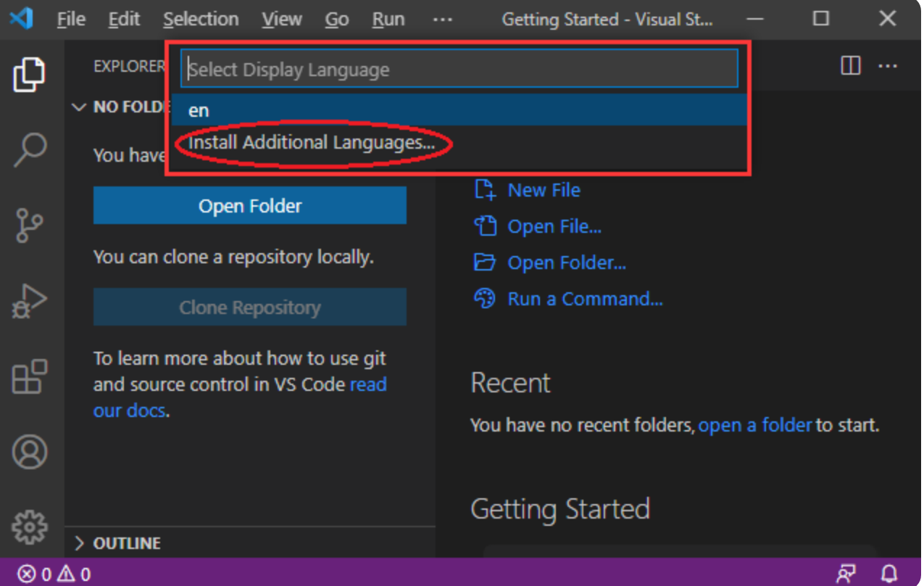Image resolution: width=924 pixels, height=586 pixels.
Task: Maximize the VS Code window
Action: pyautogui.click(x=821, y=19)
